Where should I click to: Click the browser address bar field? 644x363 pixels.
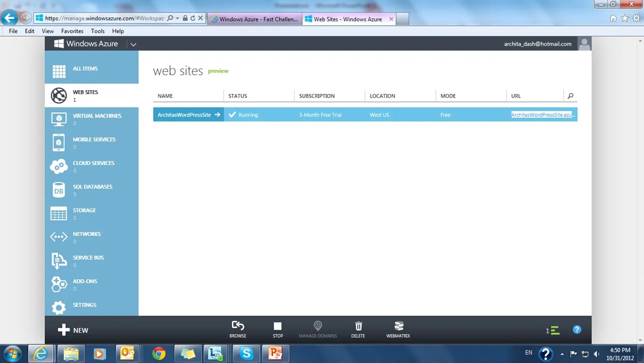coord(104,18)
